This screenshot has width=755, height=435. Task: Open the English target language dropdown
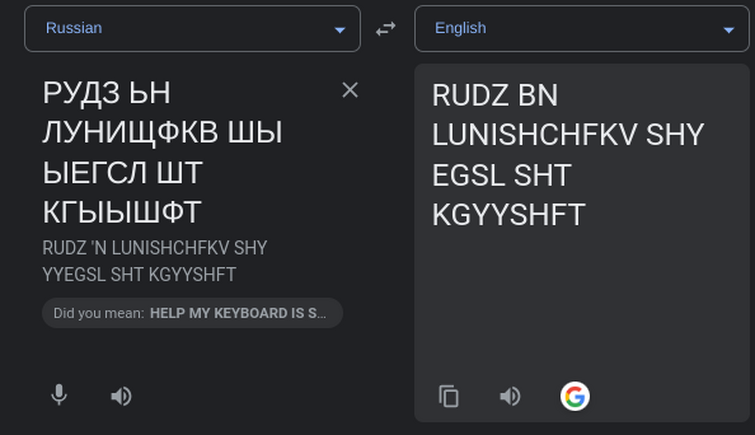(580, 29)
